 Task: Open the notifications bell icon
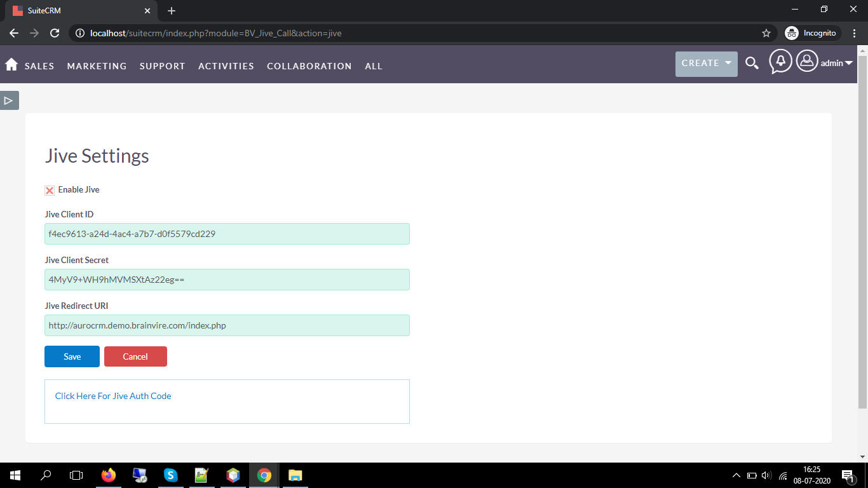[780, 62]
